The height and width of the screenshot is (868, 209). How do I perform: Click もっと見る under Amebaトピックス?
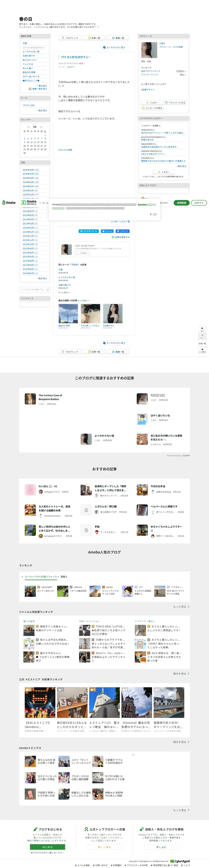[x=181, y=810]
